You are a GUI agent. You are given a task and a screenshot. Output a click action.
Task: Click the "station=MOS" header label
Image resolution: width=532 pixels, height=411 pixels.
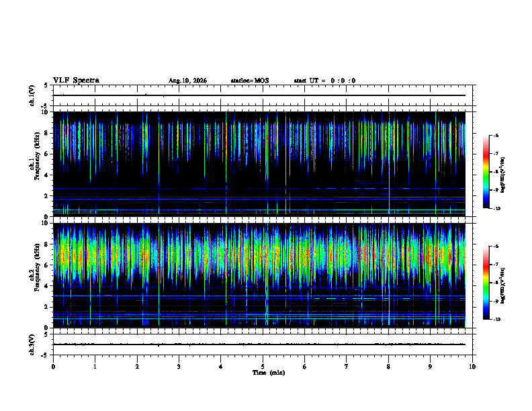coord(250,81)
